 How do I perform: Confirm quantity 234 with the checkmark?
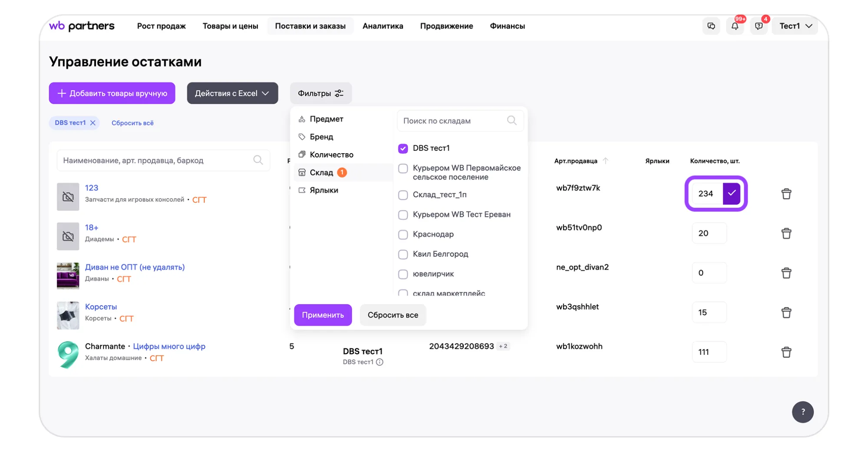pos(732,193)
